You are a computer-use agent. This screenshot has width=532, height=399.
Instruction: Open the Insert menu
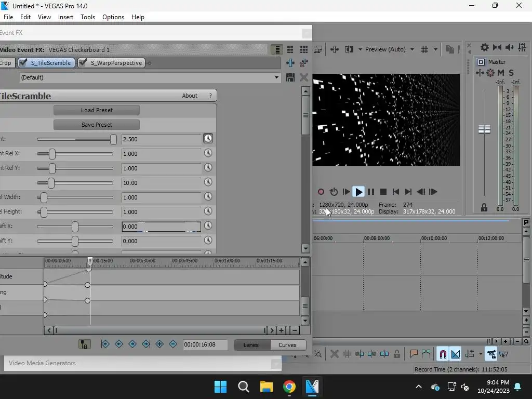tap(65, 17)
